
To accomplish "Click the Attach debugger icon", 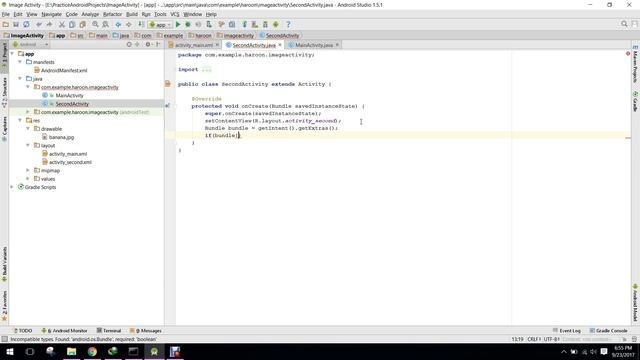I will point(209,24).
